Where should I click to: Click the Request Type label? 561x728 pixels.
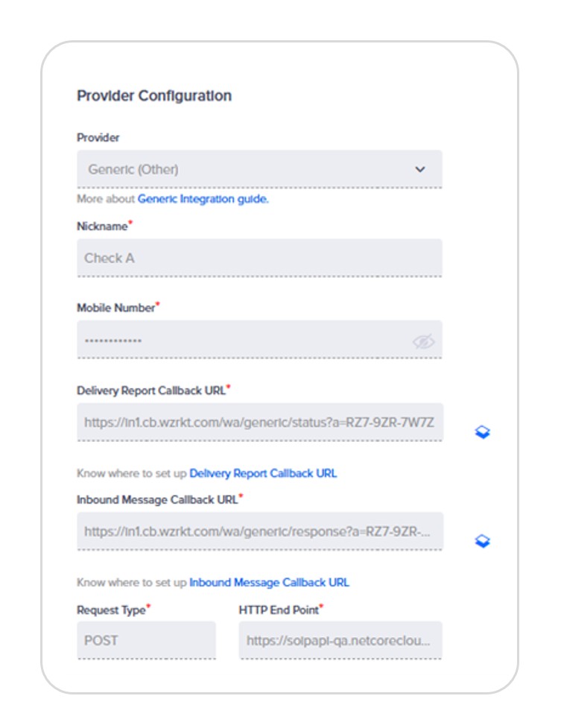point(111,610)
